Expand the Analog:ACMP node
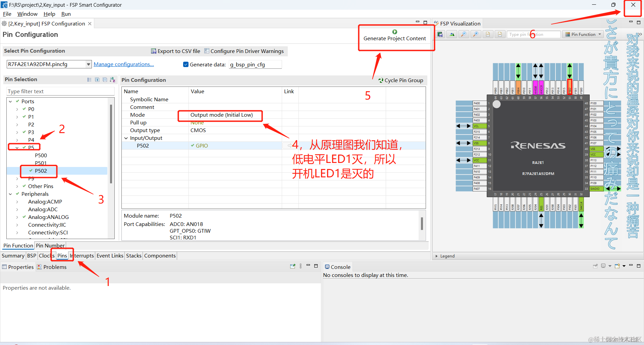 point(17,202)
